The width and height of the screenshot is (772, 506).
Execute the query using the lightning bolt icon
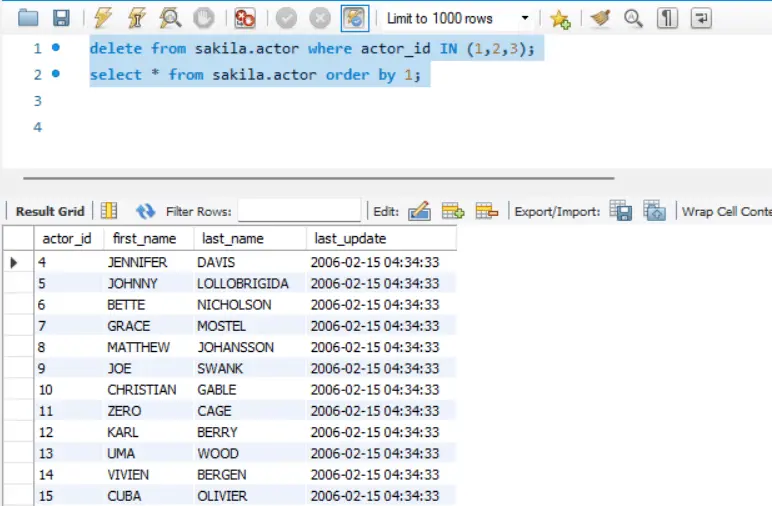tap(103, 18)
